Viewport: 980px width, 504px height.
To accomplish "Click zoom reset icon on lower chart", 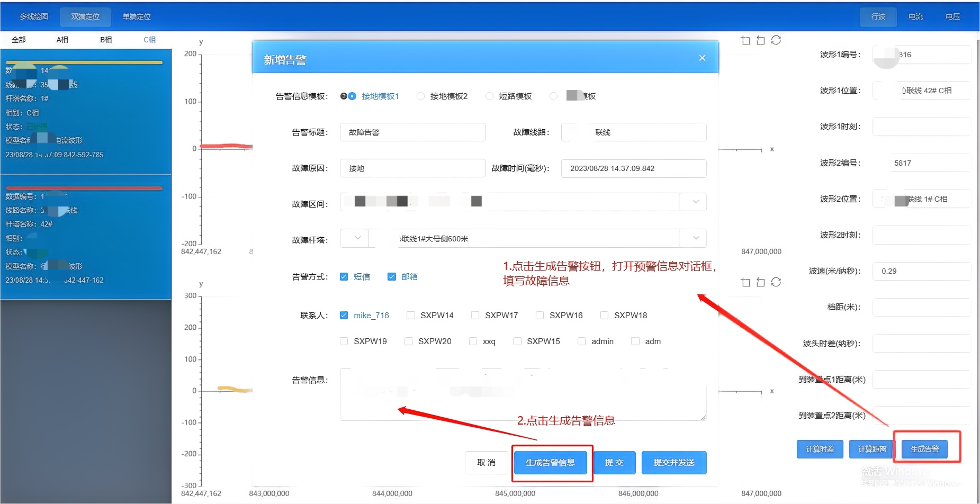I will click(x=761, y=282).
